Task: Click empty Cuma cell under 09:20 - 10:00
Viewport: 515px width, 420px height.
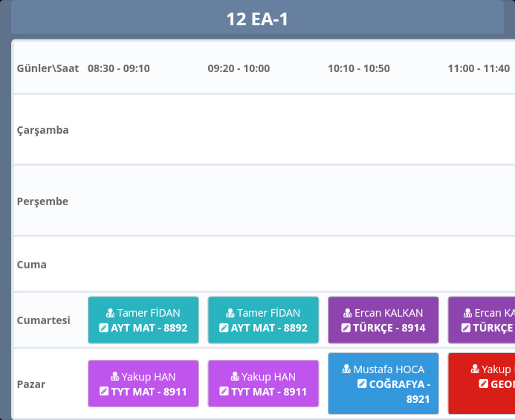Action: click(x=239, y=265)
